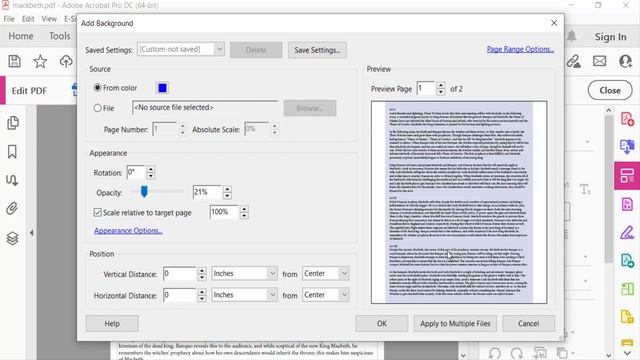The width and height of the screenshot is (640, 360).
Task: Rotate the page clockwise icon
Action: click(x=517, y=353)
